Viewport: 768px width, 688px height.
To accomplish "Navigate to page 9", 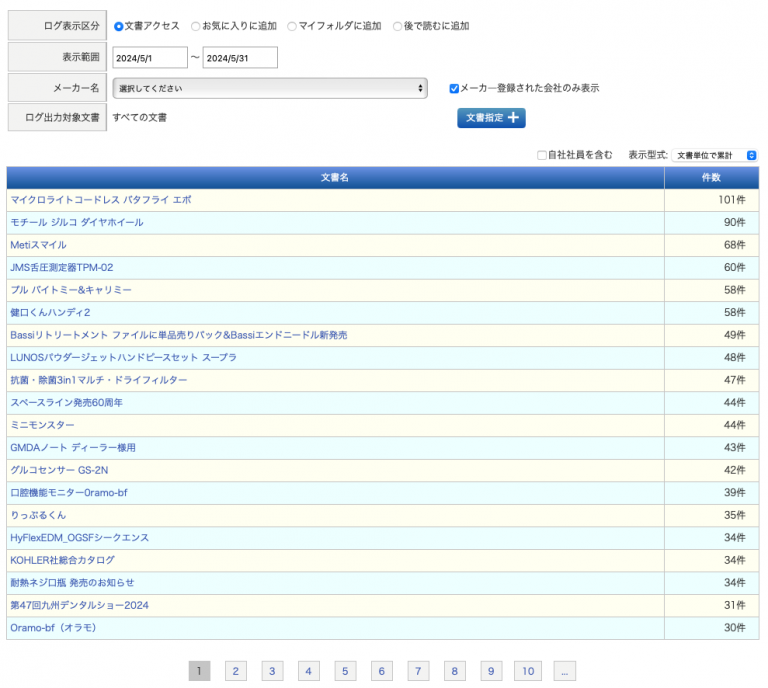I will pyautogui.click(x=491, y=671).
